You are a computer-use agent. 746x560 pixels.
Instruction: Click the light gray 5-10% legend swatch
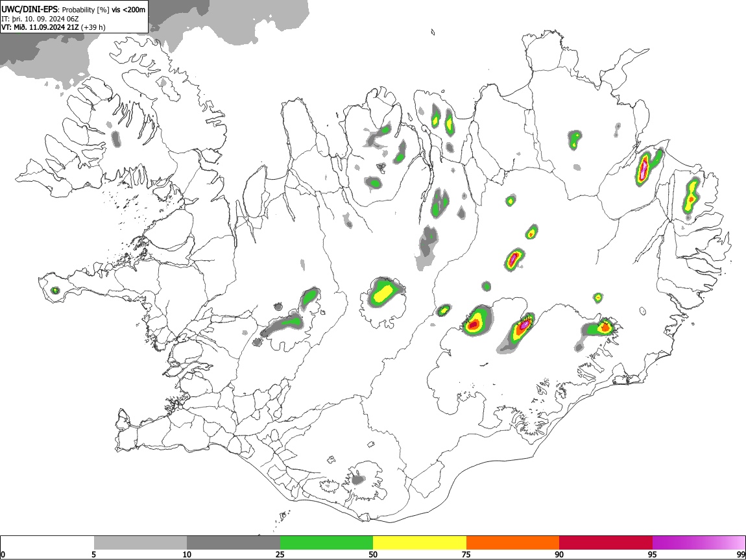pyautogui.click(x=140, y=542)
